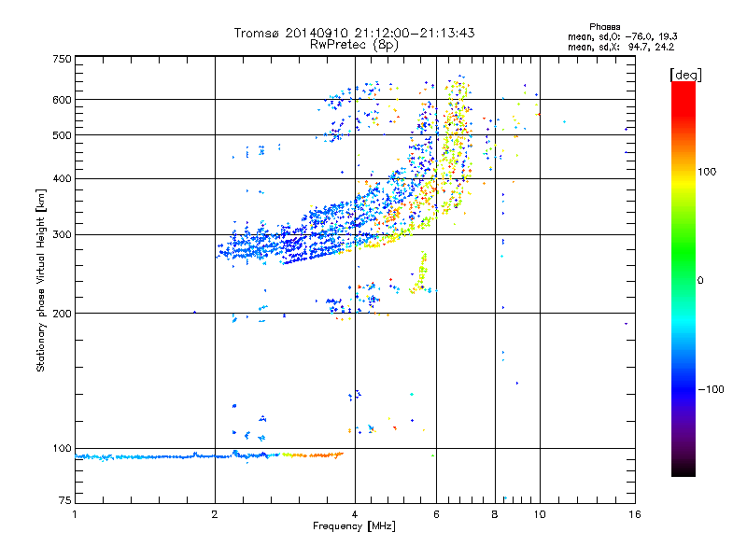Click the 'Stationary phase Virtual Height [km]' axis label
Image resolution: width=747 pixels, height=560 pixels.
(40, 280)
